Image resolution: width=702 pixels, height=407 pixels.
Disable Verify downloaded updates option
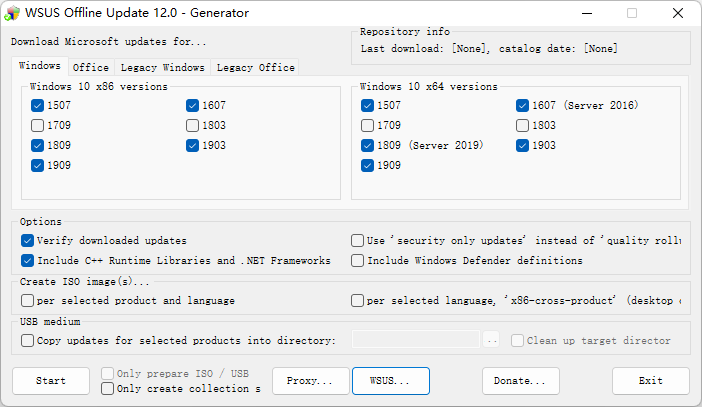click(27, 241)
